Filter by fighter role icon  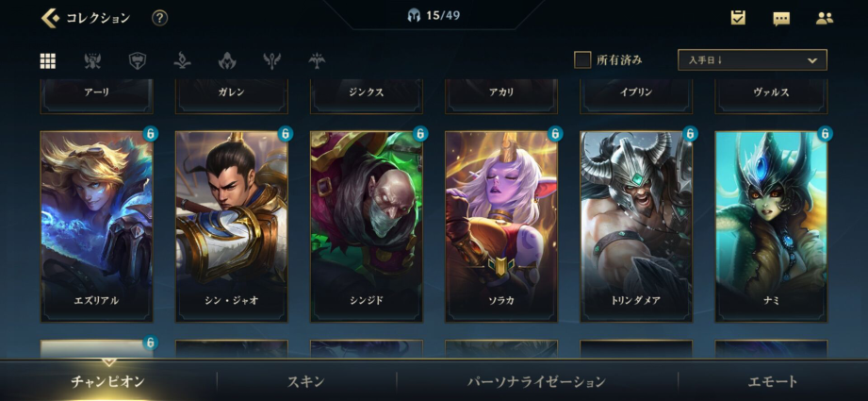tap(92, 61)
